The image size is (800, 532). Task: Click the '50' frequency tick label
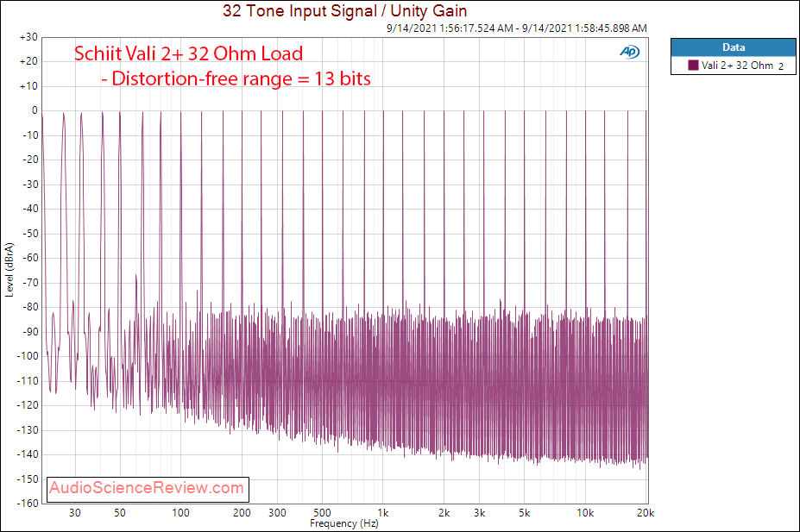[x=120, y=513]
